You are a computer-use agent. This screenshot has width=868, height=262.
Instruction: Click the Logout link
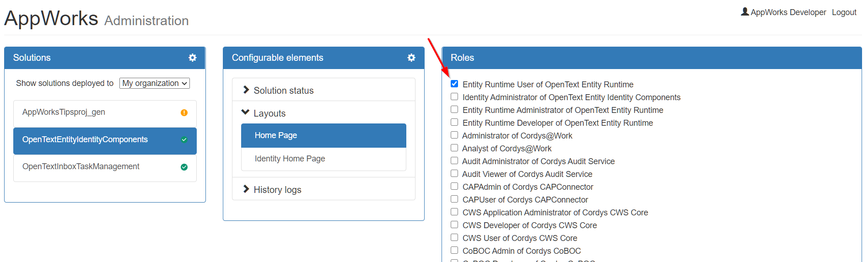point(844,12)
